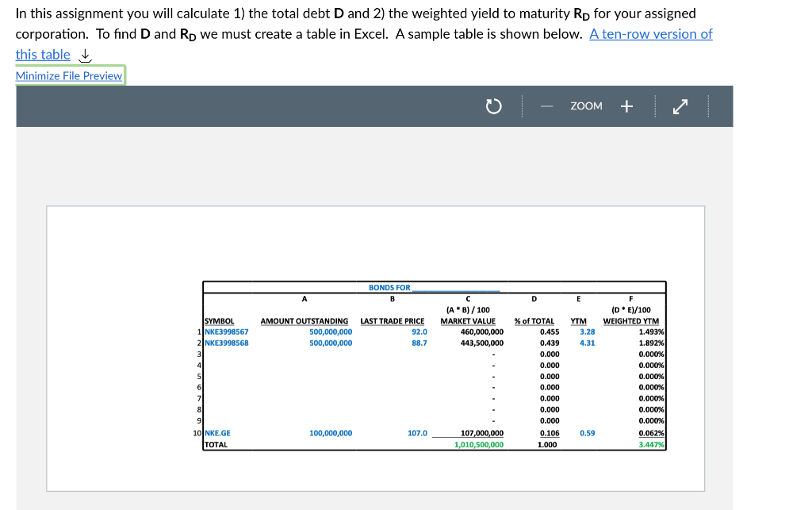Click % of total 0.455
The width and height of the screenshot is (812, 510).
pyautogui.click(x=550, y=332)
